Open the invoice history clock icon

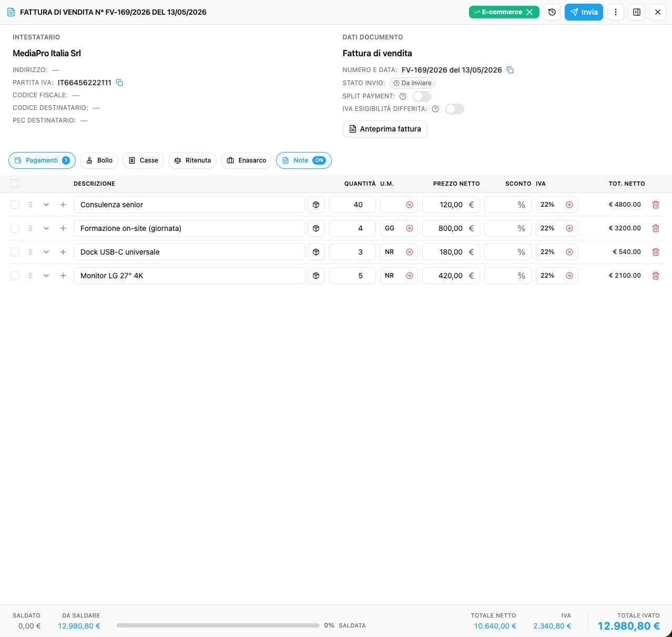coord(552,12)
